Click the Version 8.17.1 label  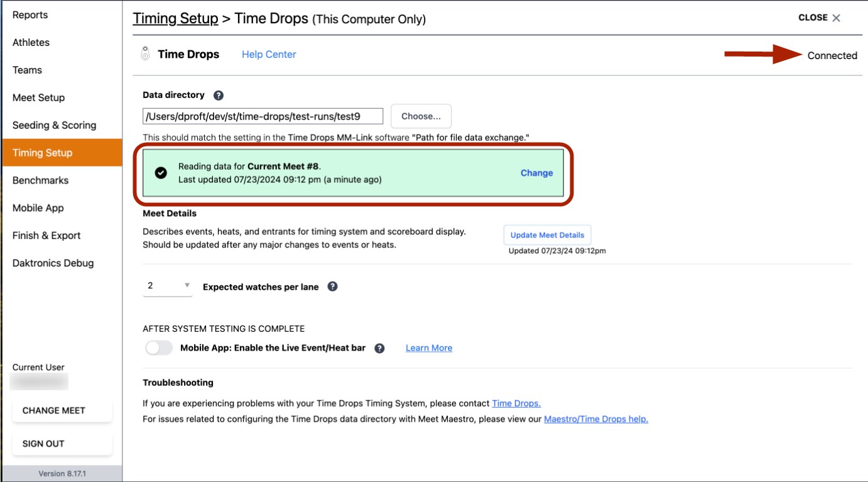[62, 474]
